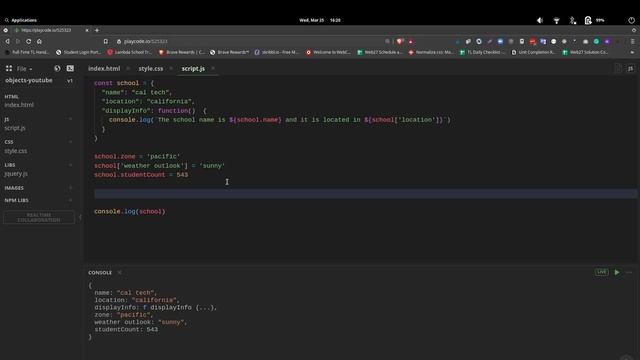This screenshot has width=640, height=360.
Task: Click the console.log(school) code line
Action: [130, 211]
